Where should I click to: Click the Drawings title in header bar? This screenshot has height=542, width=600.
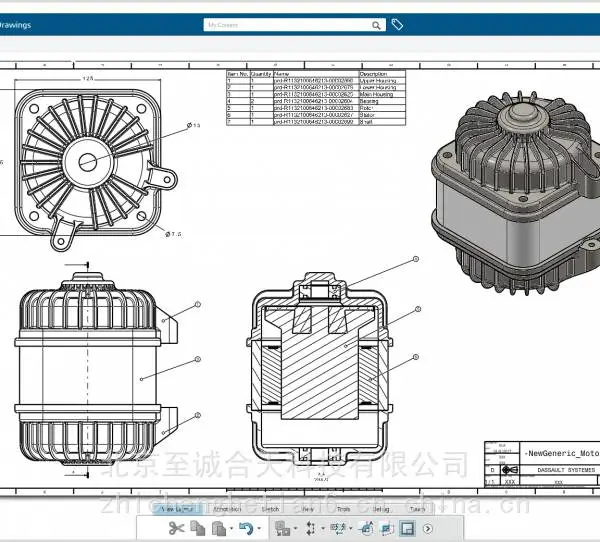click(x=15, y=25)
